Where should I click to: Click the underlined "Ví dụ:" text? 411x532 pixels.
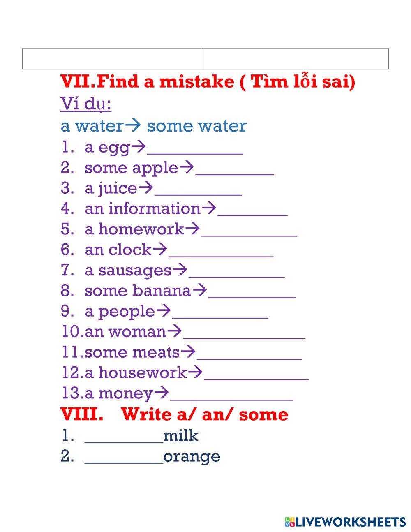[86, 104]
